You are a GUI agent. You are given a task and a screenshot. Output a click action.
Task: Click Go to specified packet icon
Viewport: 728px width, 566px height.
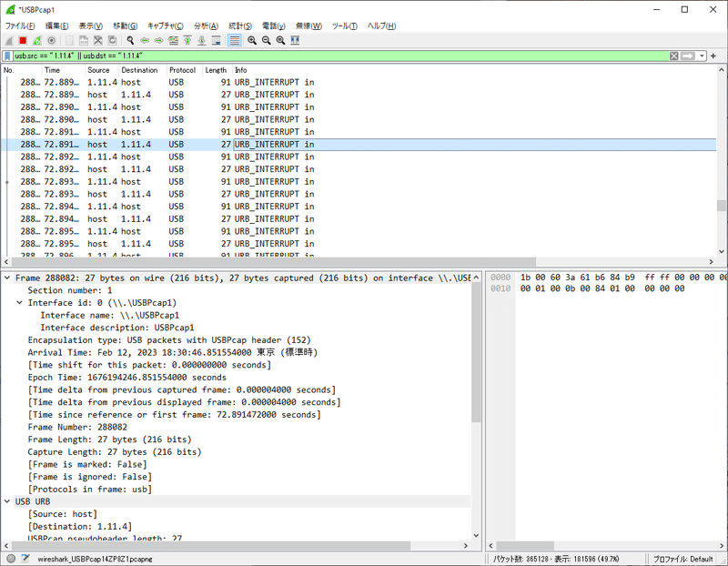[173, 41]
